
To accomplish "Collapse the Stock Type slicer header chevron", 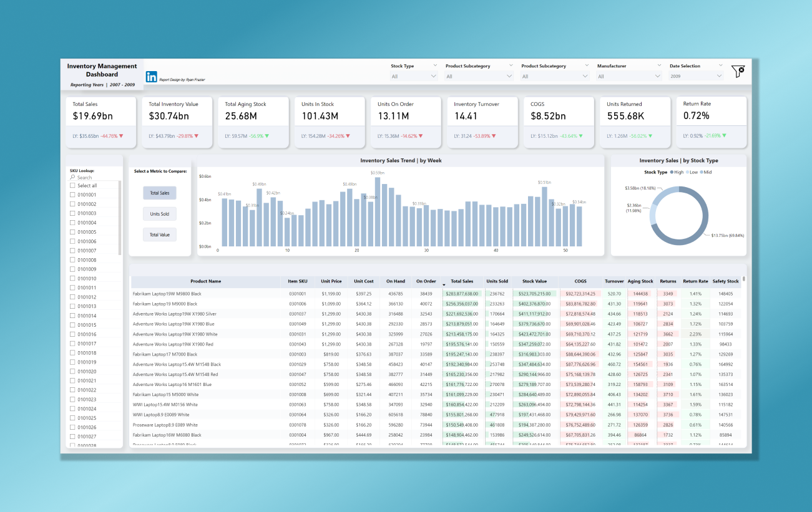I will 435,65.
